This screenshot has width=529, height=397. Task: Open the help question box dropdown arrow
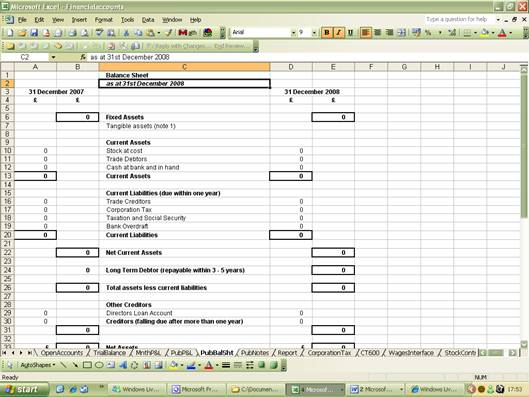click(498, 20)
